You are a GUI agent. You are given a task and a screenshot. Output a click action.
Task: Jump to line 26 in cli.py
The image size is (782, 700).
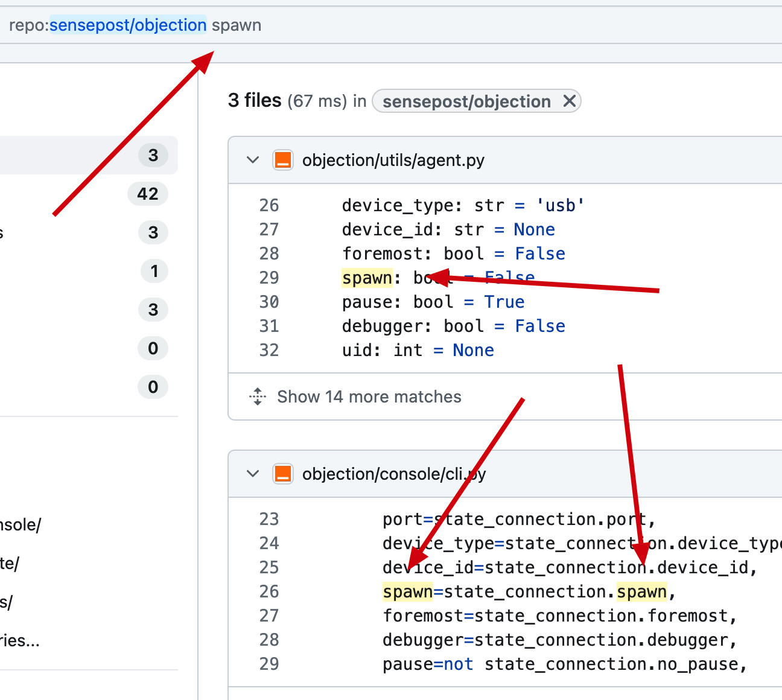269,591
